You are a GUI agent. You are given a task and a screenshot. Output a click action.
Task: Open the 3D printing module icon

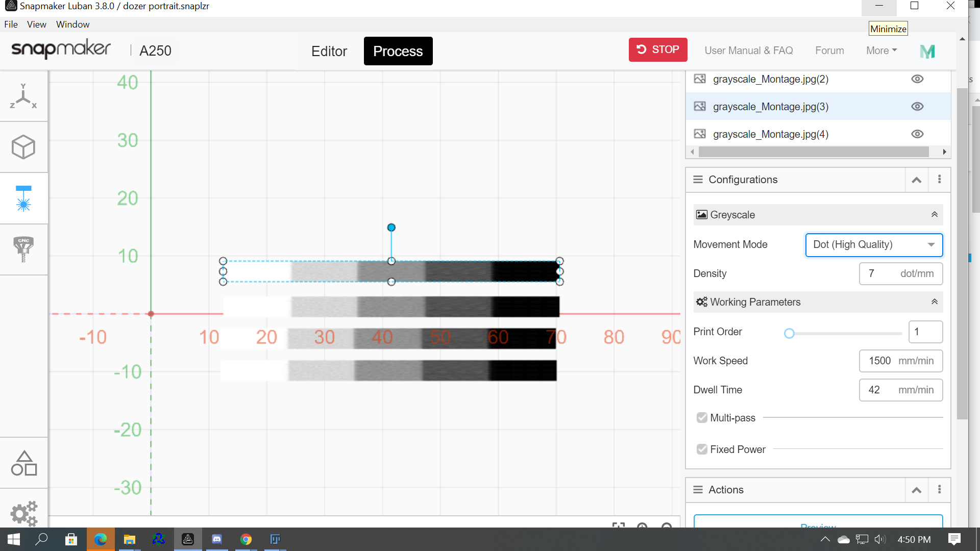(23, 147)
